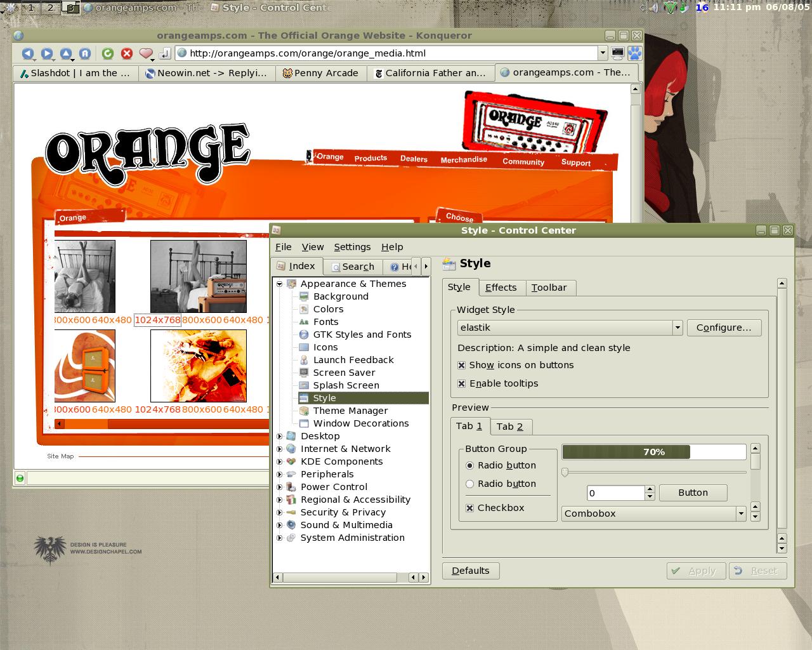Switch to the Toolbar tab
This screenshot has width=812, height=650.
549,288
